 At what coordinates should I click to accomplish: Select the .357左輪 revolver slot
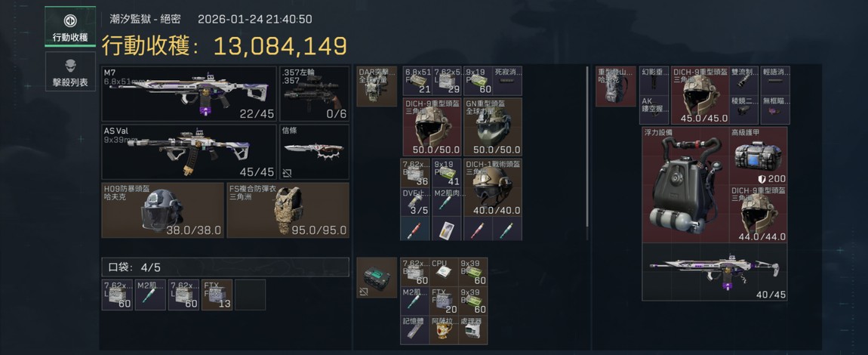[x=315, y=94]
